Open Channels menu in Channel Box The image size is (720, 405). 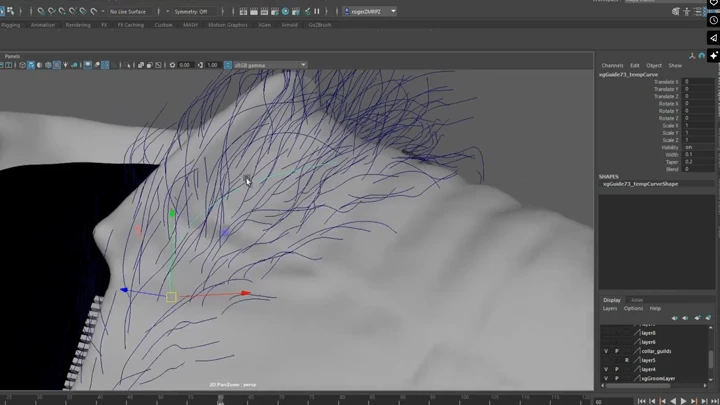[613, 65]
